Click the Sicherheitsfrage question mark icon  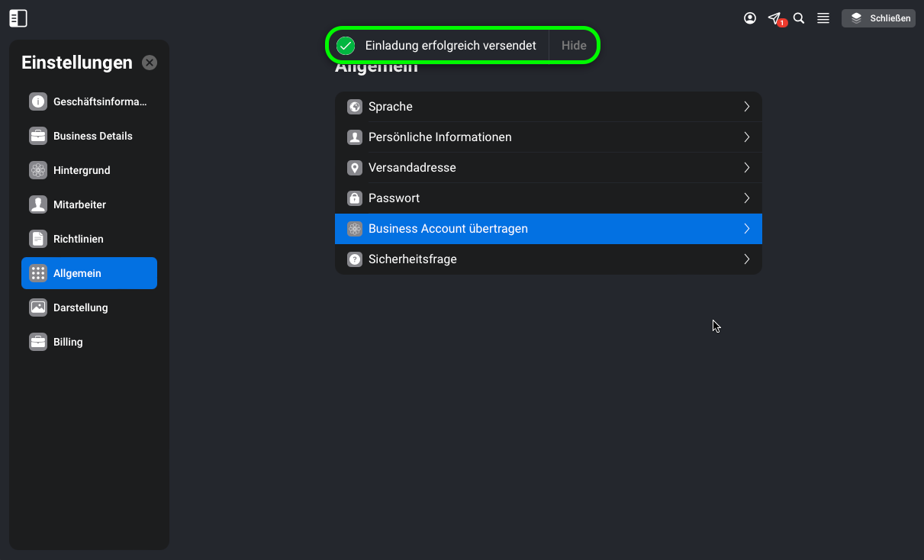pyautogui.click(x=354, y=259)
